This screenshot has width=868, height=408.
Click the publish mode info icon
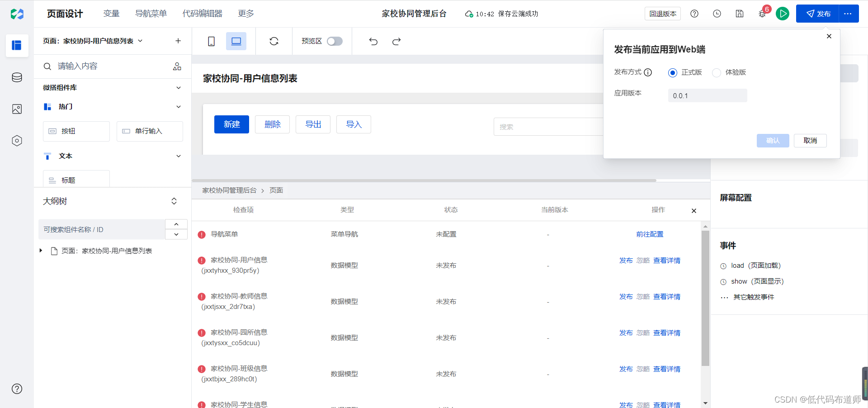pos(648,72)
